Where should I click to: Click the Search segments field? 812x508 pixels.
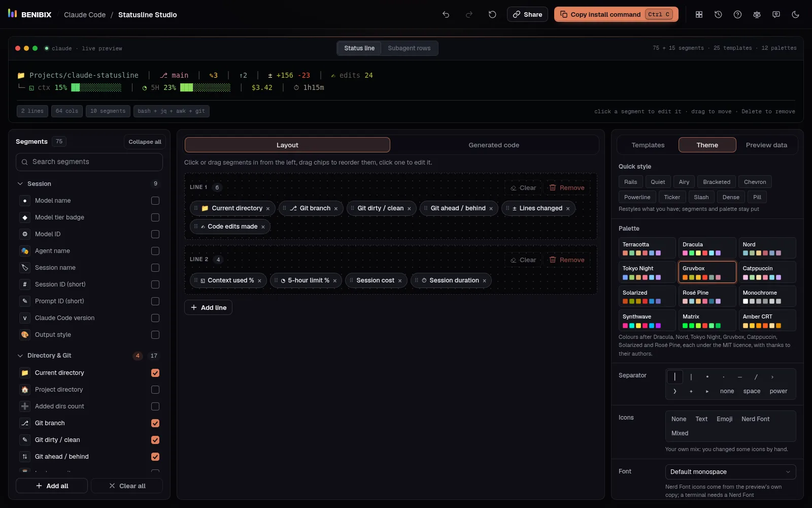click(89, 162)
